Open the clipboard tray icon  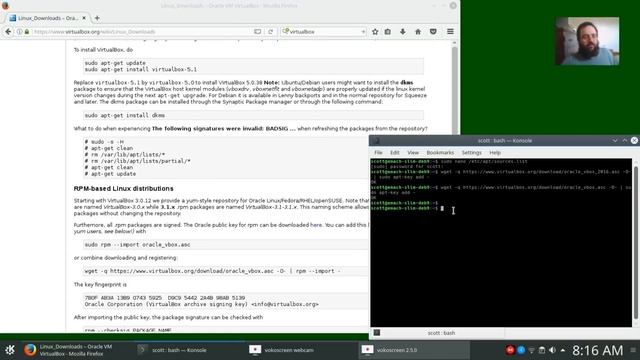(542, 350)
